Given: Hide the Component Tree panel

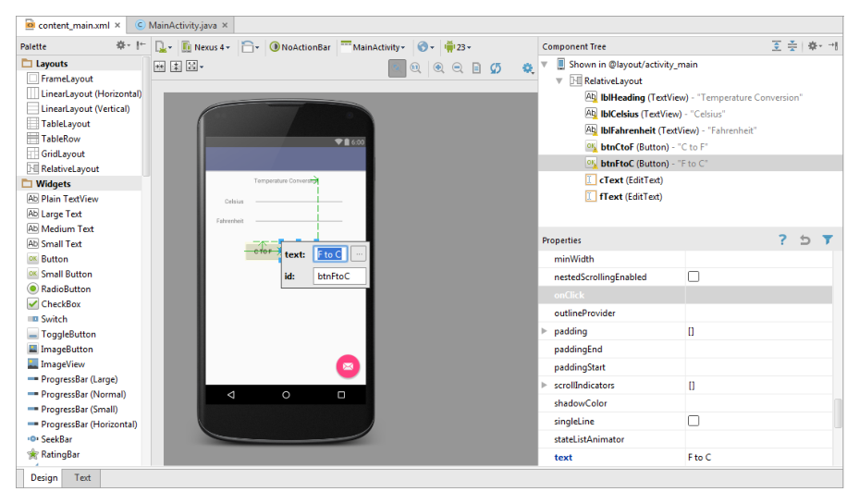Looking at the screenshot, I should [x=833, y=46].
